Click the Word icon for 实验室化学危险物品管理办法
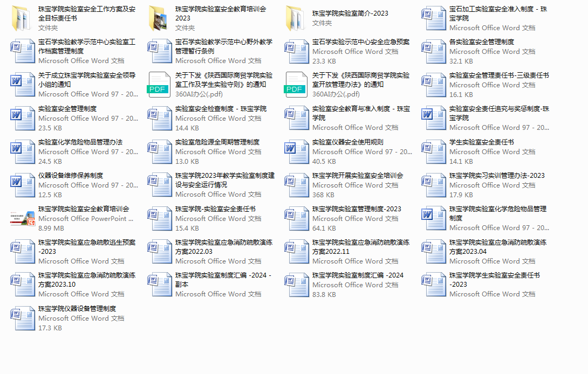Screen dimensions: 588x374 point(23,151)
